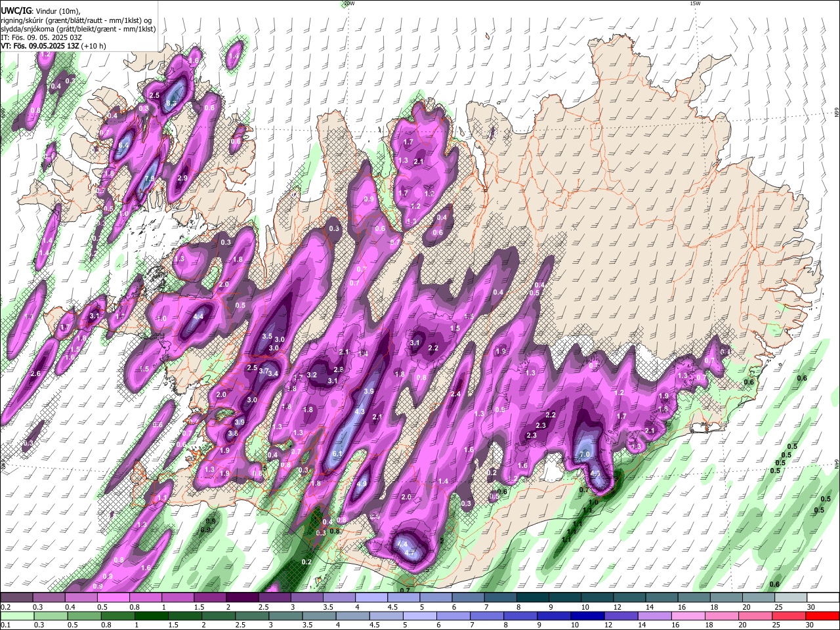
Task: Click the UWC/IG title text
Action: tap(16, 10)
